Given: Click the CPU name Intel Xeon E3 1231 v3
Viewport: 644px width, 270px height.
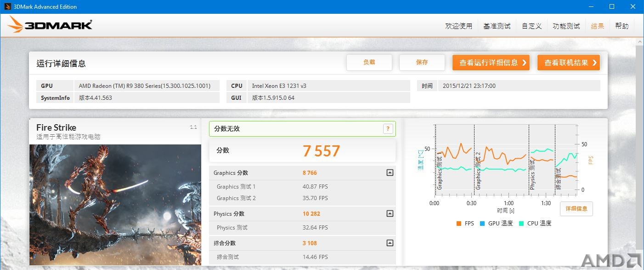Looking at the screenshot, I should click(279, 86).
